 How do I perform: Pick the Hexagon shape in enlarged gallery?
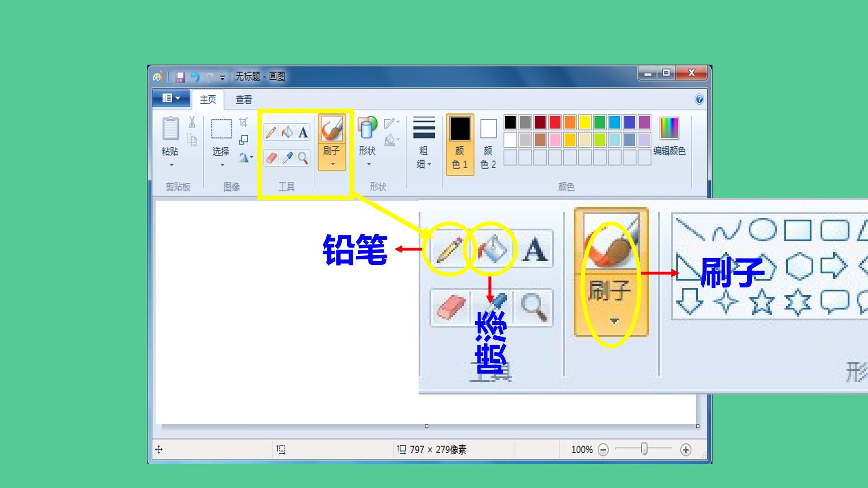click(799, 266)
